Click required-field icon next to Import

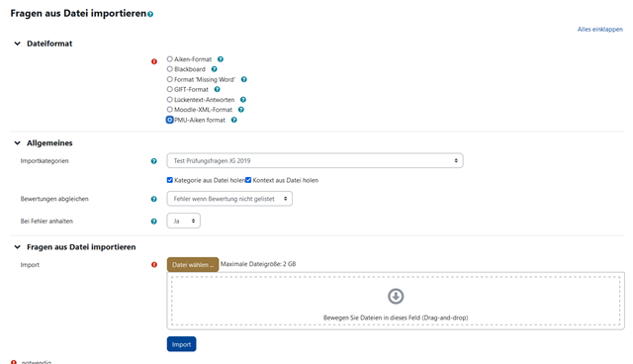(154, 265)
